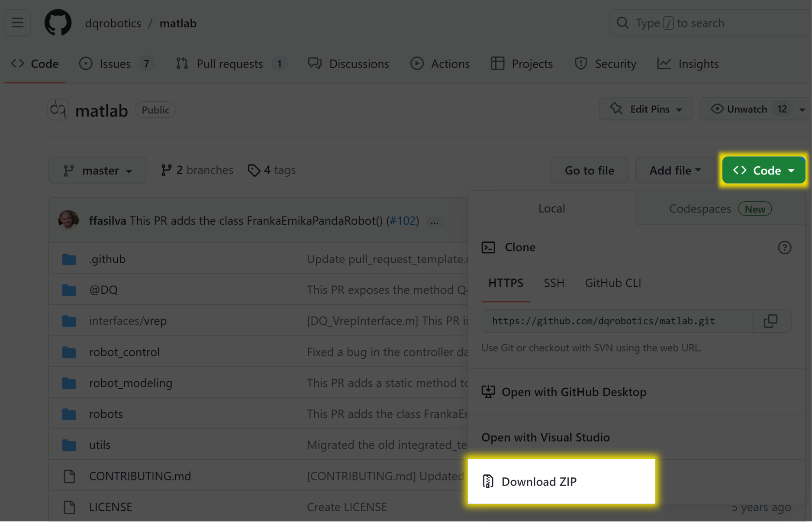The image size is (812, 522).
Task: Click the Pull requests count badge 1
Action: click(279, 64)
